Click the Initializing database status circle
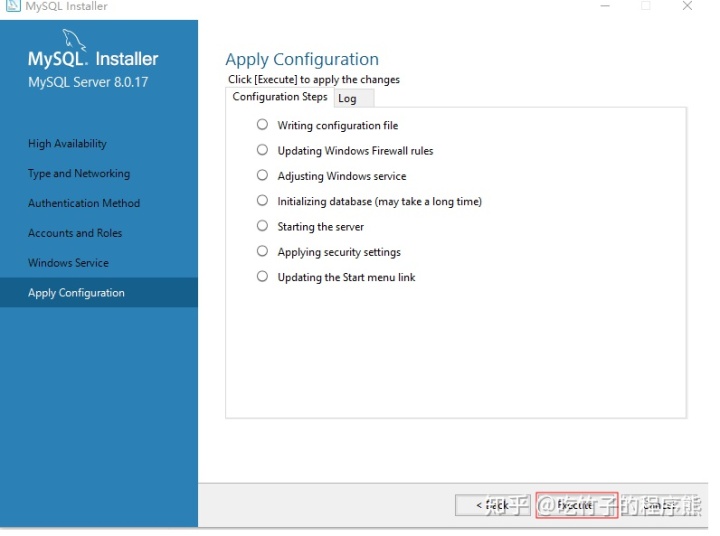 [262, 200]
